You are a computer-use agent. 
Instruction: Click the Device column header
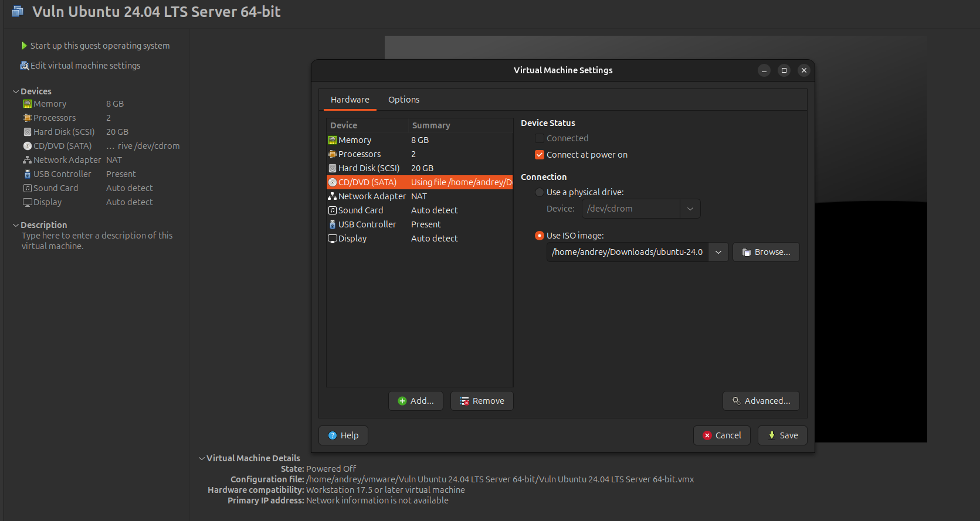(x=368, y=125)
